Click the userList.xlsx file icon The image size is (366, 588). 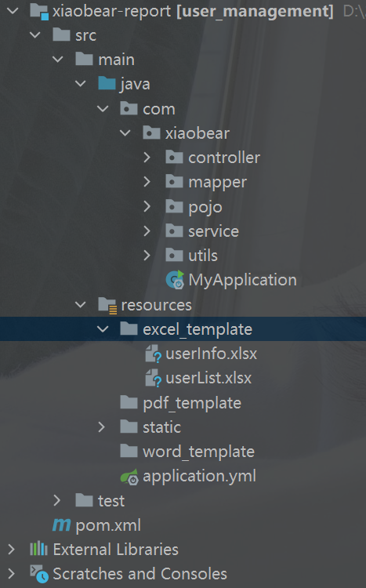tap(154, 378)
